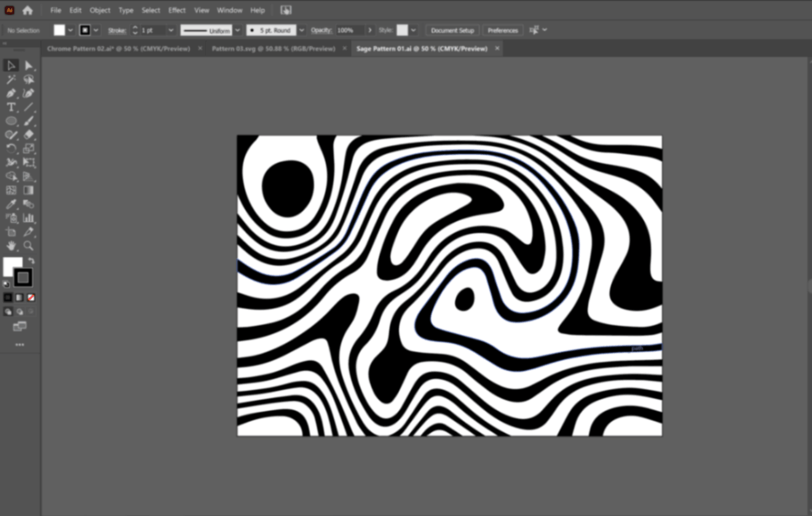The width and height of the screenshot is (812, 516).
Task: Select the Shaper tool
Action: point(11,135)
